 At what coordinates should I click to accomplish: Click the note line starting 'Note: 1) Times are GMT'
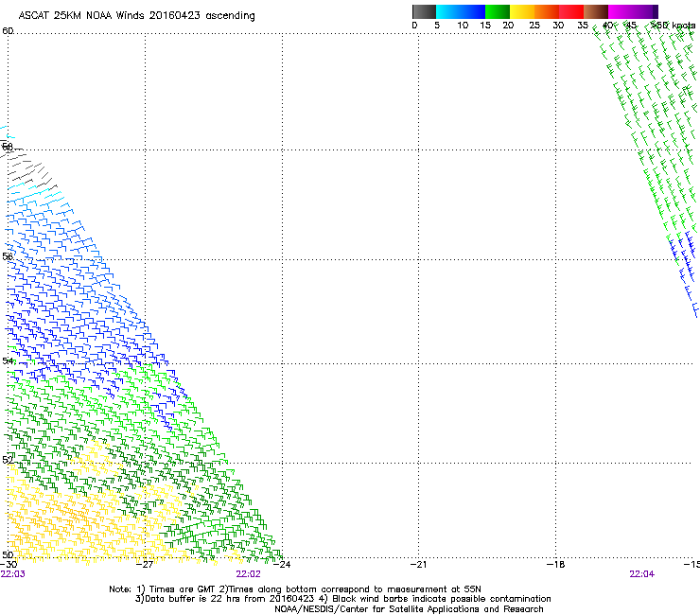pos(295,589)
